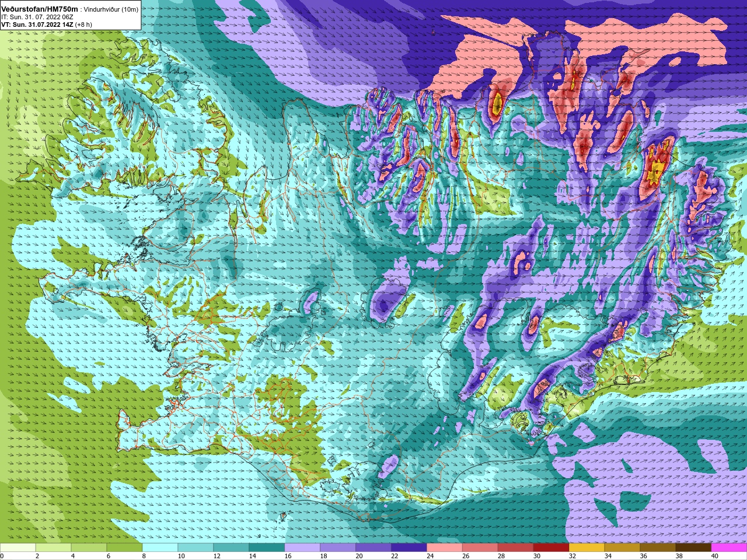
Task: Select the legend value 16
Action: 288,556
